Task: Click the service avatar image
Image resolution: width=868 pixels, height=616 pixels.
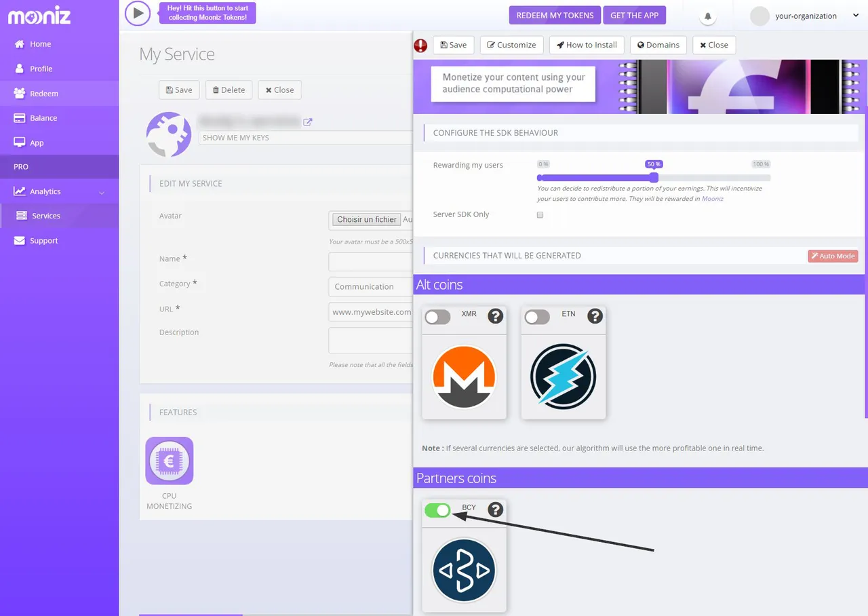Action: pos(169,134)
